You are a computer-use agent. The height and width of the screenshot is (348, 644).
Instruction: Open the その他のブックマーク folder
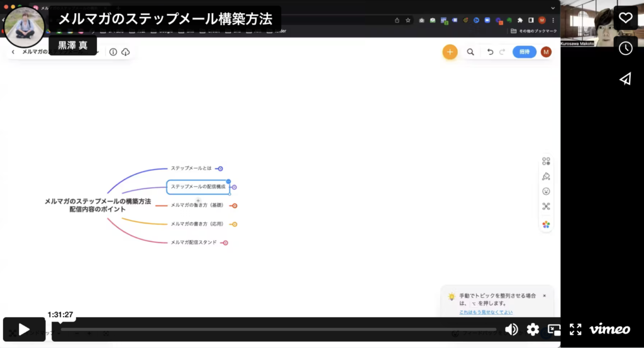tap(533, 31)
